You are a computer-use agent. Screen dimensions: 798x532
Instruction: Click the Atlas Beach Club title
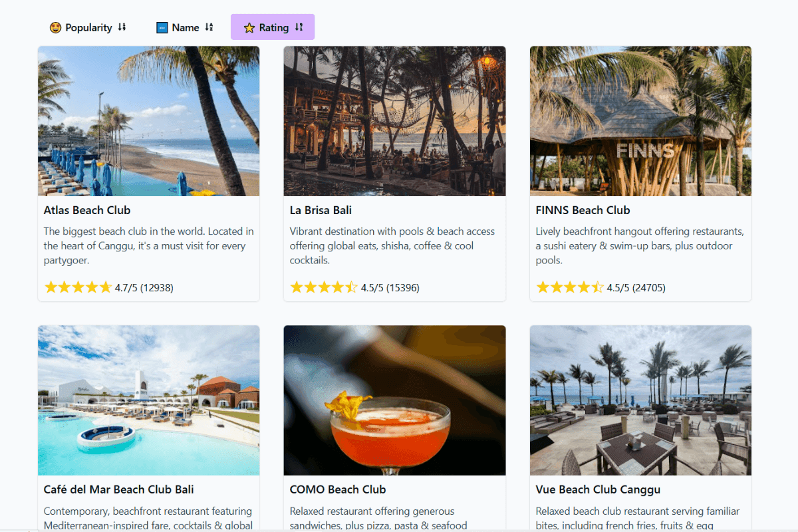coord(87,210)
